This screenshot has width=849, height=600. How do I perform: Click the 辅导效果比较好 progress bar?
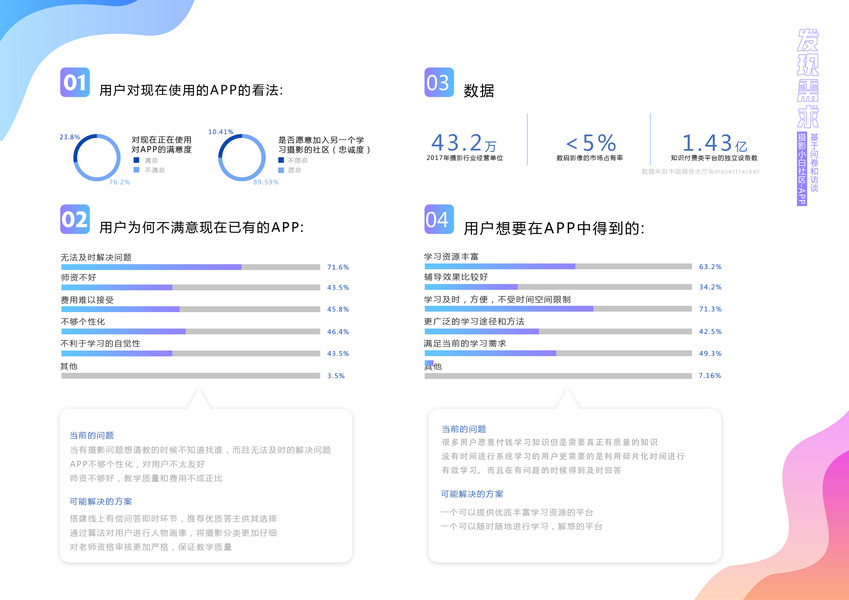(558, 287)
